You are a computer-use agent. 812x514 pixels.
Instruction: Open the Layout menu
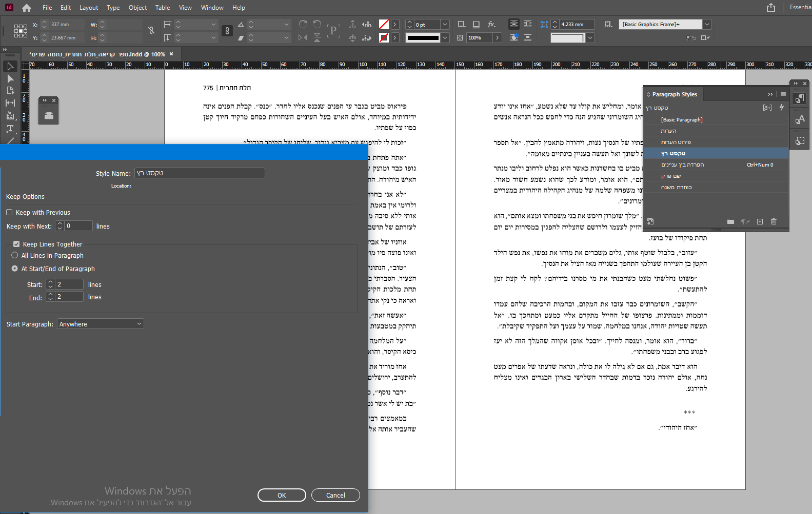pyautogui.click(x=88, y=8)
